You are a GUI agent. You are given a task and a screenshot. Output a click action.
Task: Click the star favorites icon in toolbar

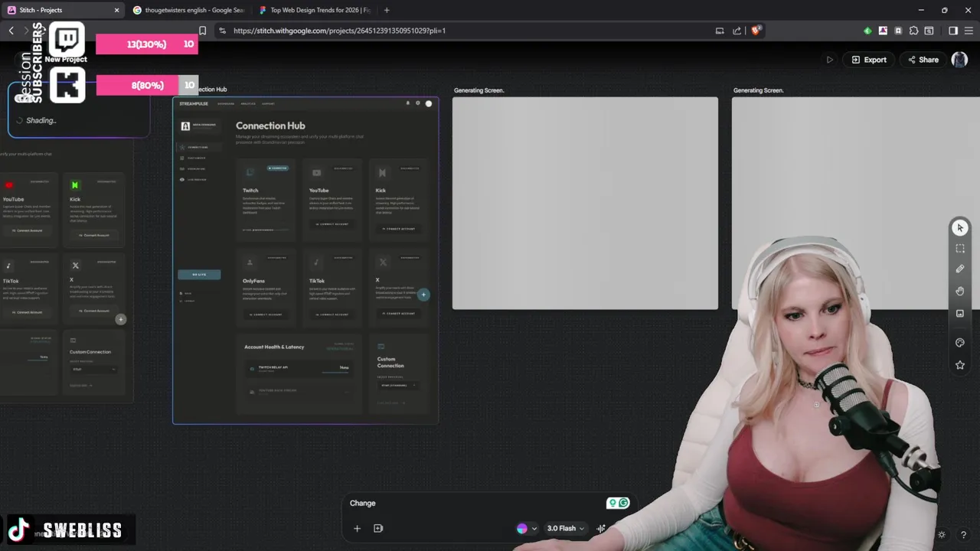click(x=959, y=365)
